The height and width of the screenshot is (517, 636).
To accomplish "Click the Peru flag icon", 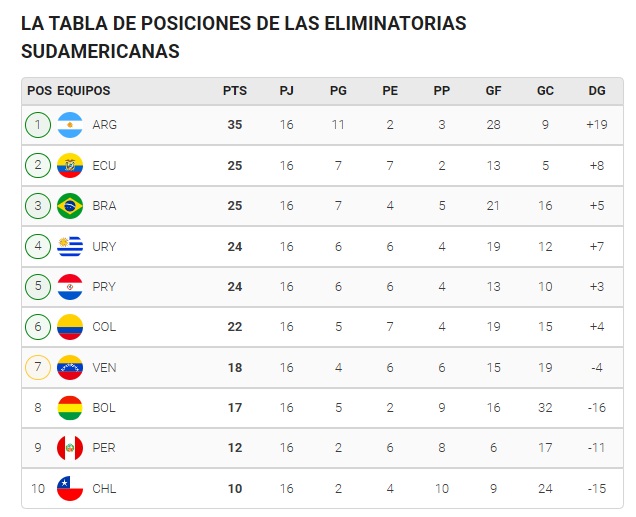I will point(70,447).
